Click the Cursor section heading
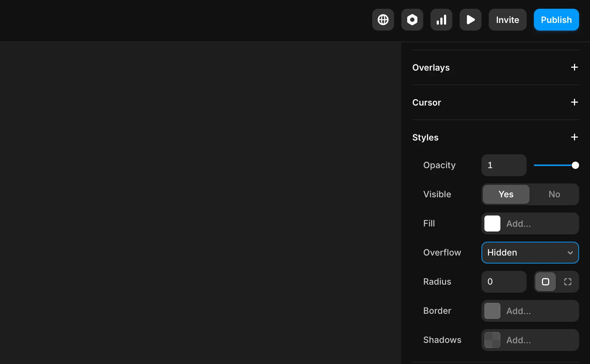590x364 pixels. [426, 103]
